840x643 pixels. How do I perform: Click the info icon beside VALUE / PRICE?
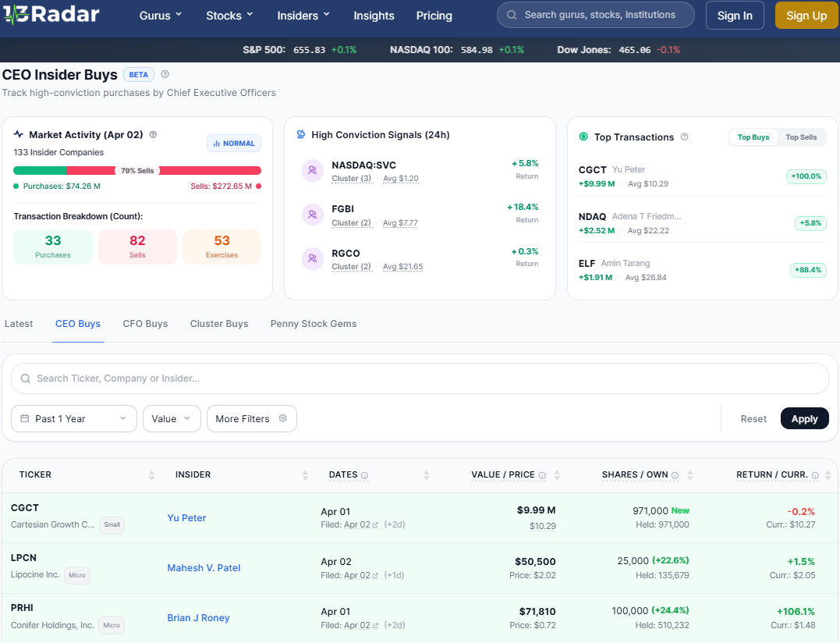pyautogui.click(x=542, y=475)
